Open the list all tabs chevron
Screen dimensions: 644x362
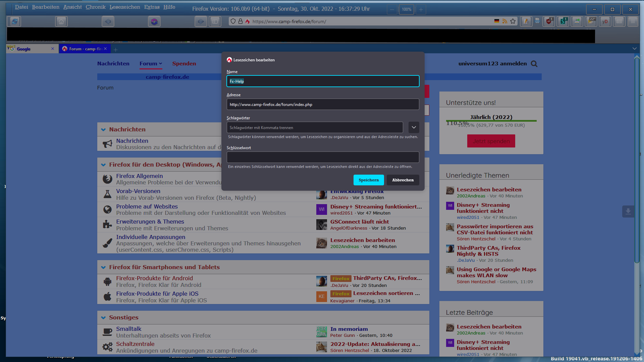(634, 49)
